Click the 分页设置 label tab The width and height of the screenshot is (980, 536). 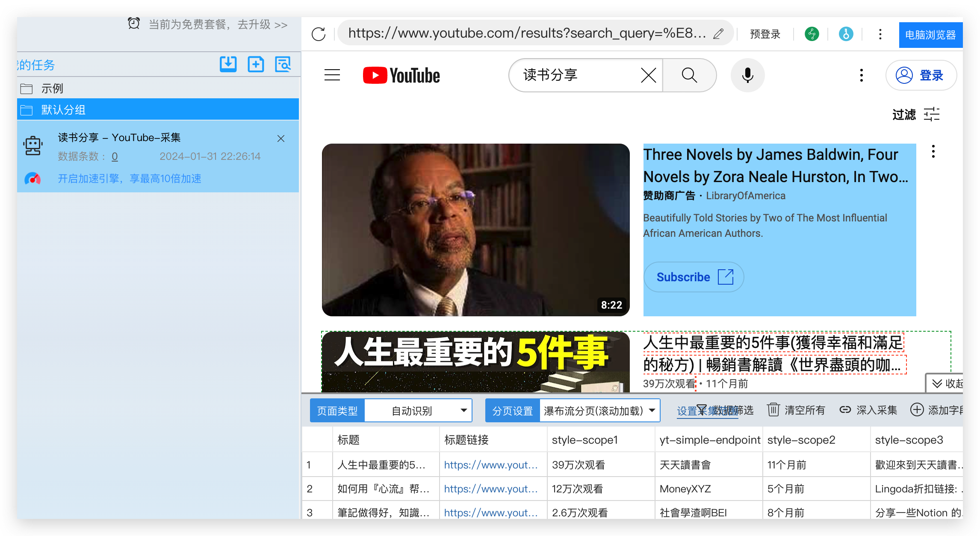click(512, 411)
